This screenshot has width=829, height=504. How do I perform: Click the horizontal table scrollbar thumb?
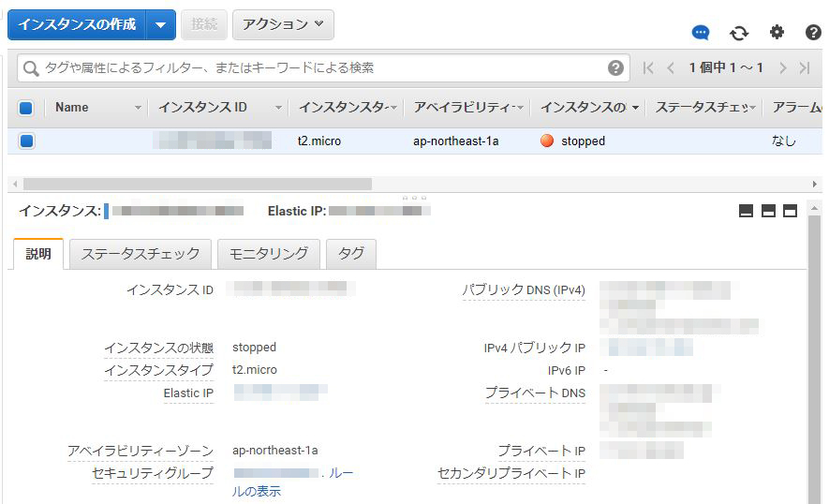[x=198, y=184]
